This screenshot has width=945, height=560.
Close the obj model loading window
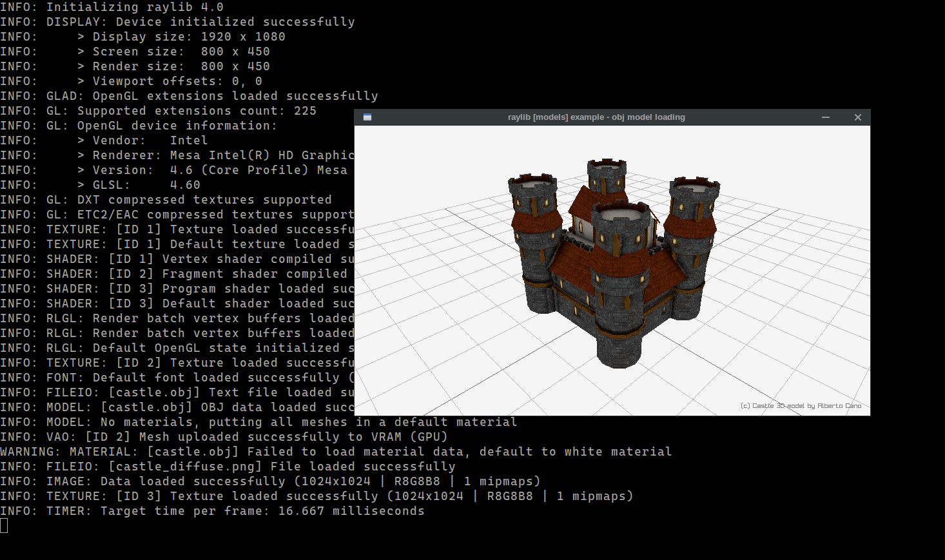click(x=858, y=117)
